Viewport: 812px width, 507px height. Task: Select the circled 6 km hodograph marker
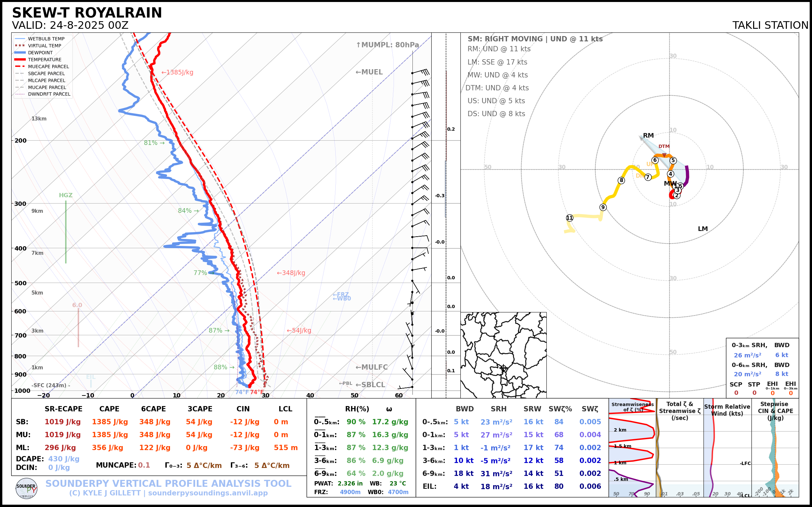tap(655, 160)
